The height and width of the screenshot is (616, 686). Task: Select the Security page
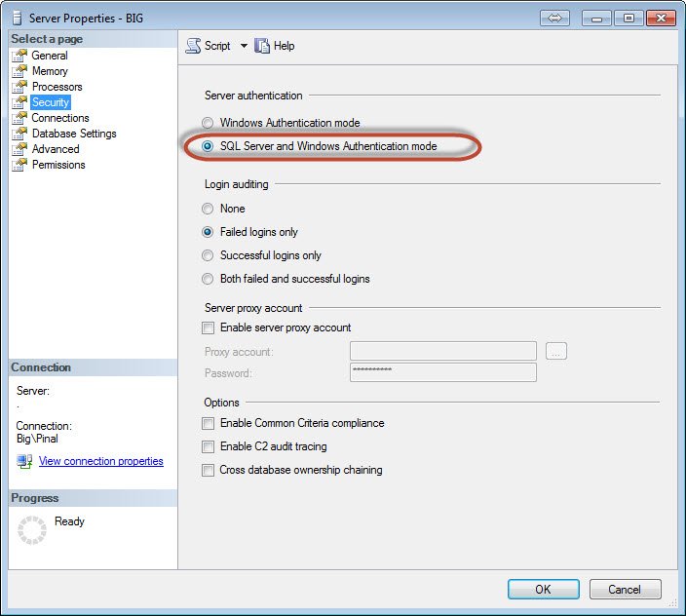pos(51,102)
